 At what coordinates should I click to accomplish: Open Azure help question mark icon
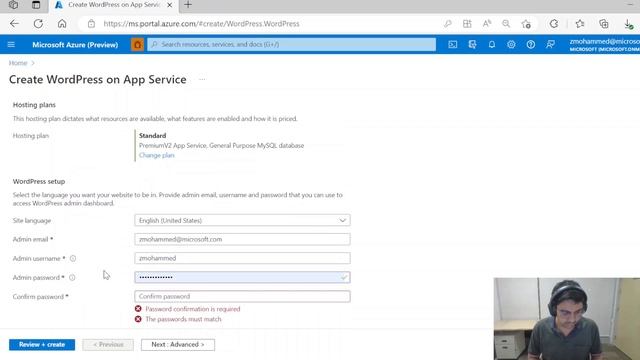(x=531, y=44)
